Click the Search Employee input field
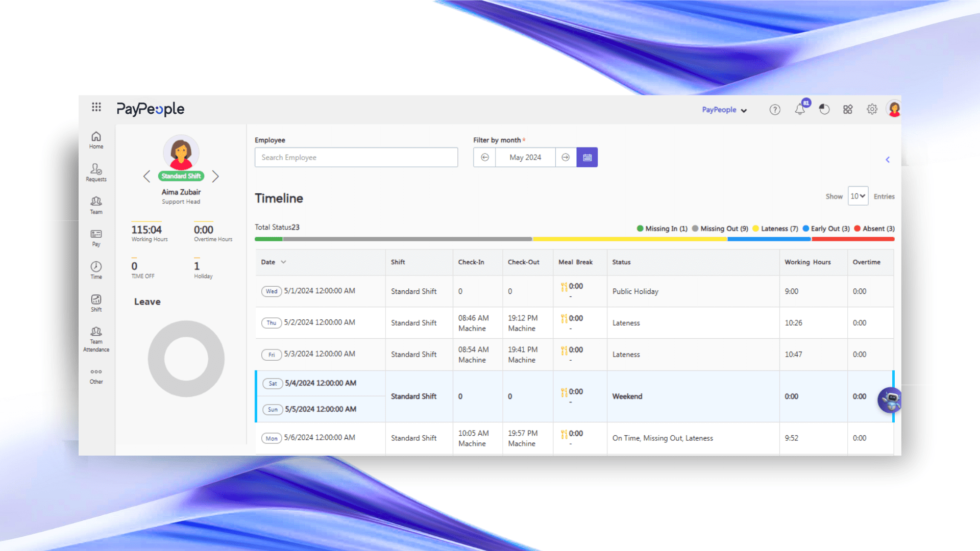 tap(356, 158)
